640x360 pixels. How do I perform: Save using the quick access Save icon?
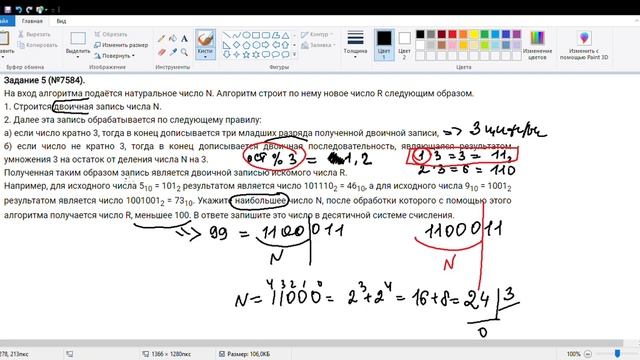pyautogui.click(x=8, y=9)
